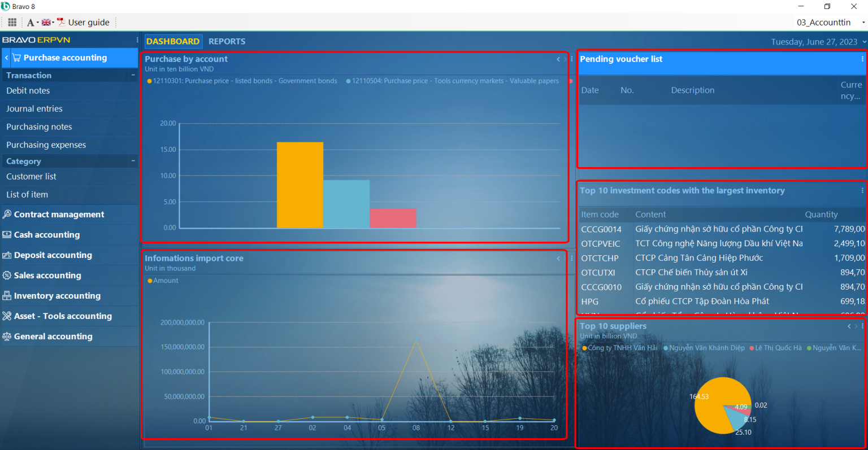
Task: Open Pending voucher list options menu
Action: [x=862, y=59]
